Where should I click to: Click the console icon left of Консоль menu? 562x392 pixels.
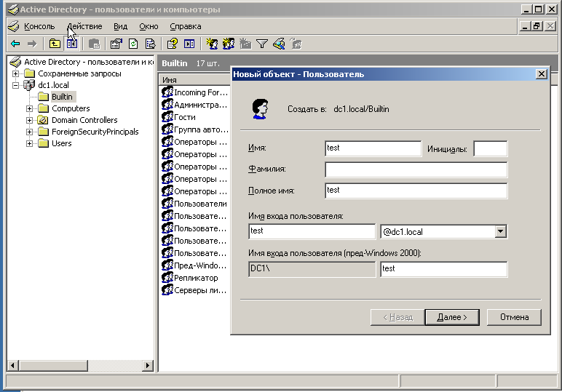[14, 26]
